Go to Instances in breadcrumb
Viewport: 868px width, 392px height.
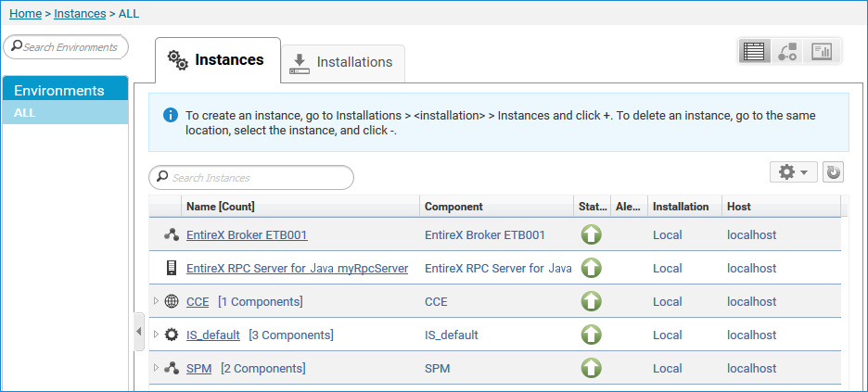[81, 13]
